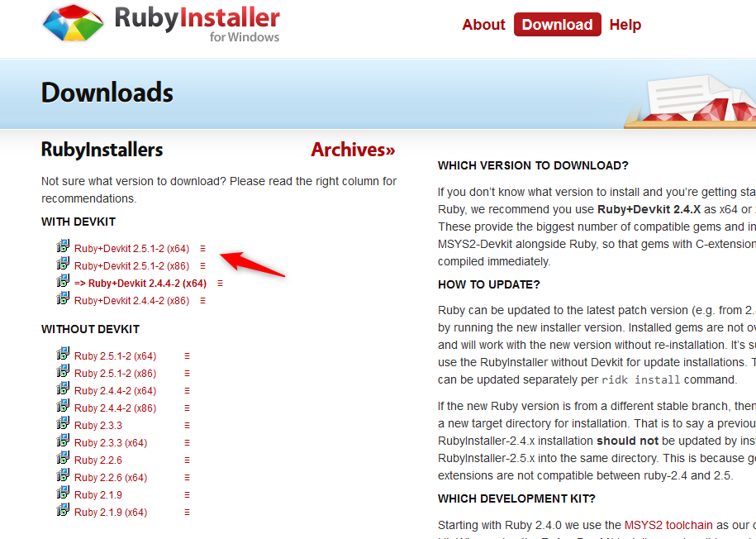Download Ruby+Devkit 2.5.1-2 (x64)
Viewport: 756px width, 539px height.
coord(131,249)
